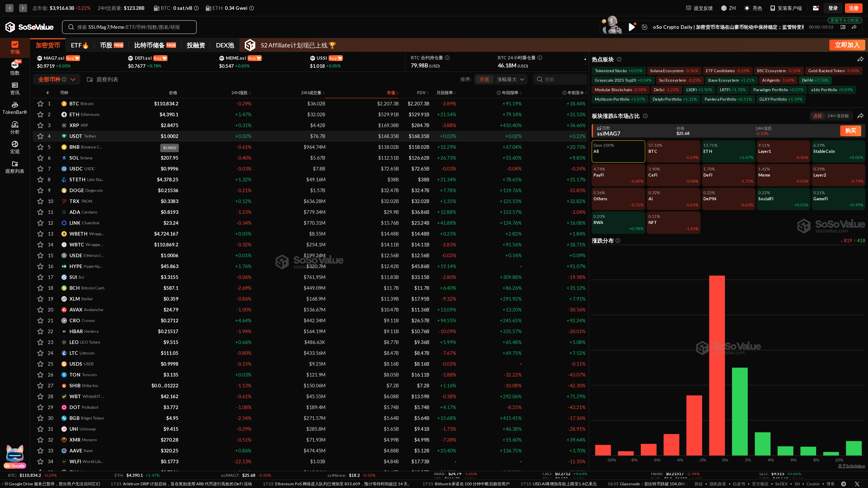Select the GameFi sector tile
868x488 pixels.
(x=838, y=199)
